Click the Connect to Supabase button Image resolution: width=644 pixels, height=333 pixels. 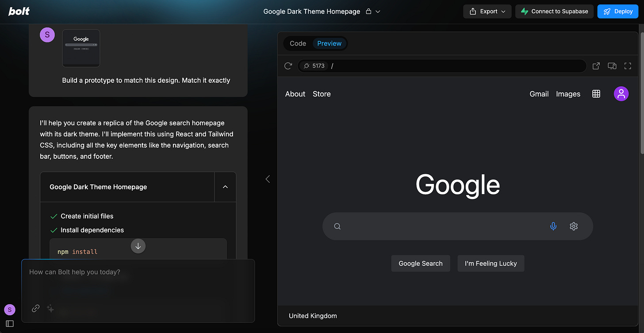pos(554,11)
